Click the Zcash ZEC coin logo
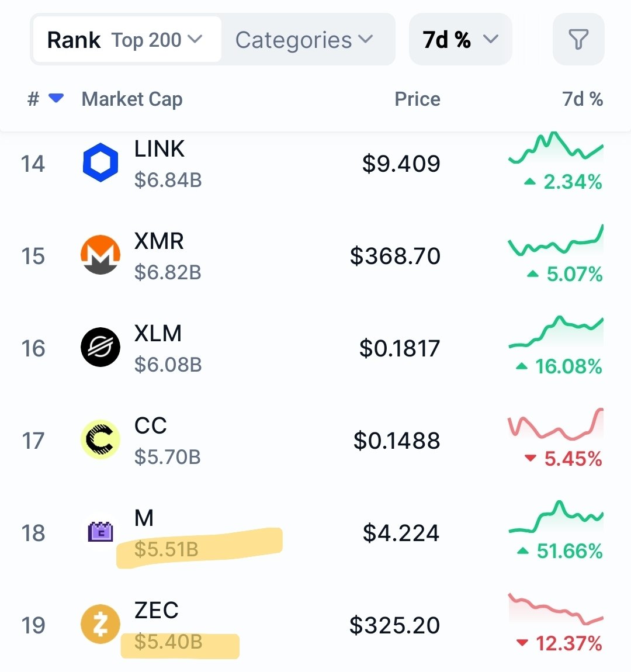Image resolution: width=631 pixels, height=672 pixels. coord(100,624)
